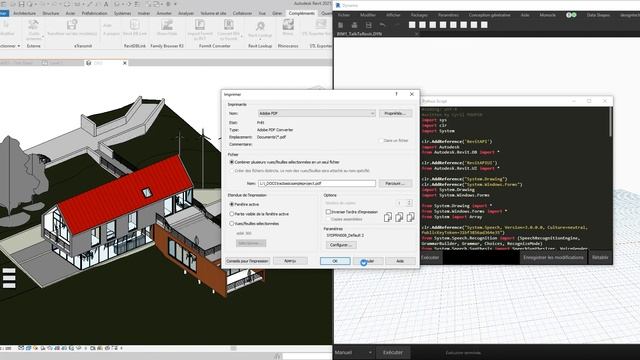Click Save icon in Revit quick access toolbar

[x=21, y=4]
